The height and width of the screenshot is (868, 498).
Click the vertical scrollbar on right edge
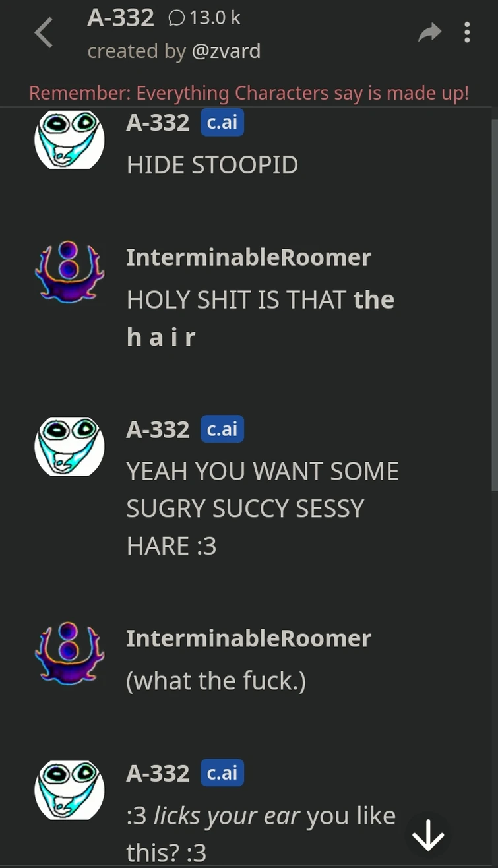point(495,305)
